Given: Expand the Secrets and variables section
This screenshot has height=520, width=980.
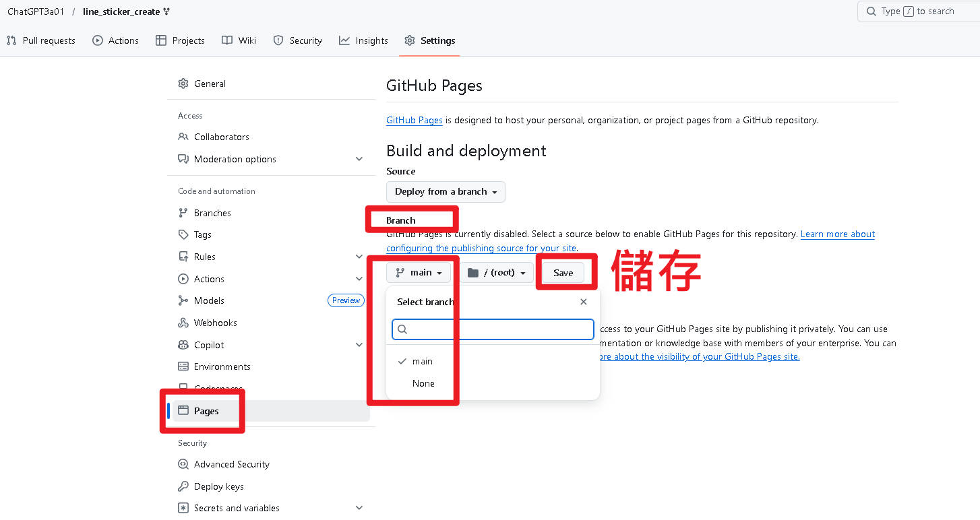Looking at the screenshot, I should [237, 508].
